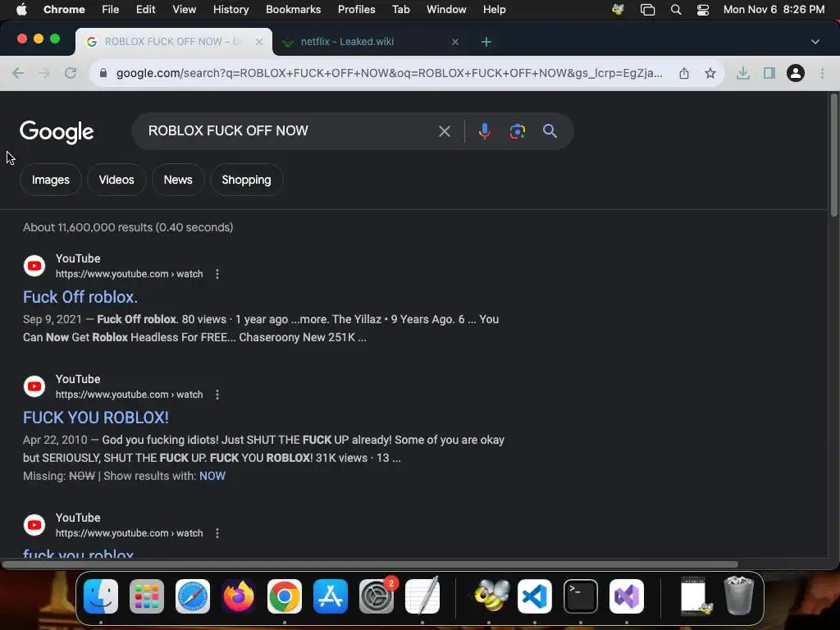This screenshot has width=840, height=630.
Task: Open Visual Studio Code from the dock
Action: point(535,596)
